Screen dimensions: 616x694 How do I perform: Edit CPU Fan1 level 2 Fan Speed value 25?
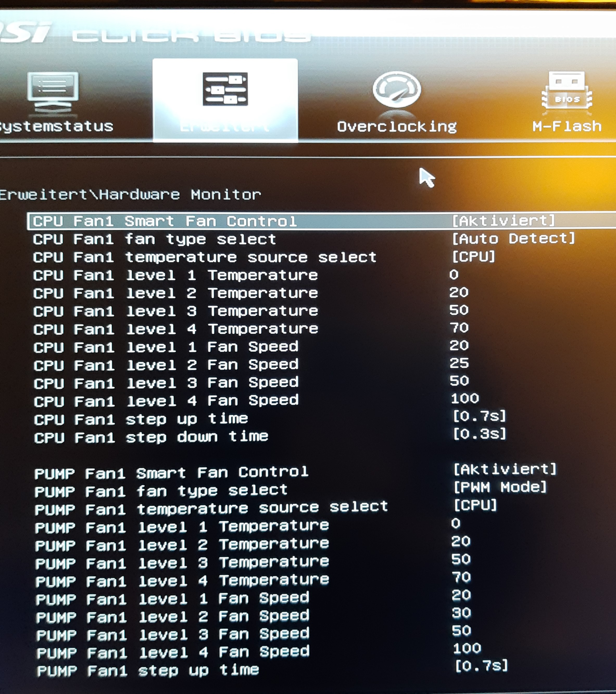pos(459,363)
